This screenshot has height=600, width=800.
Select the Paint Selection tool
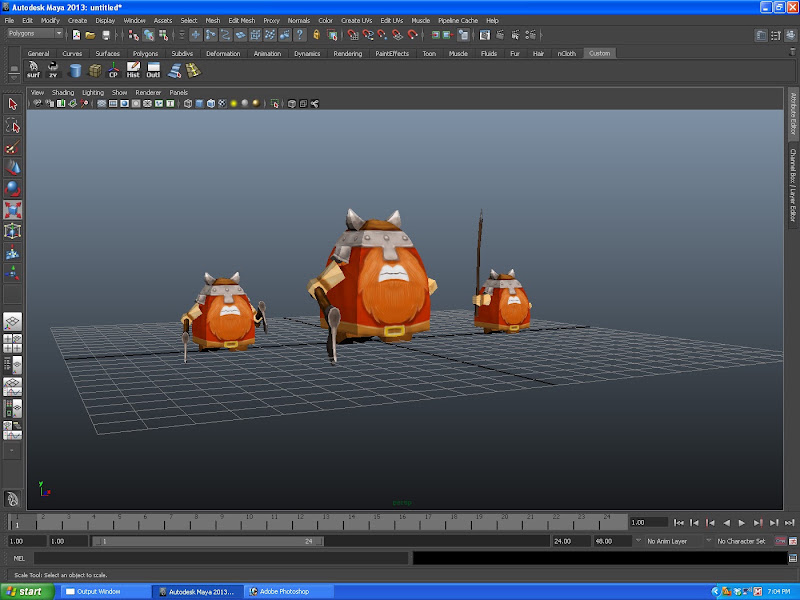click(12, 147)
